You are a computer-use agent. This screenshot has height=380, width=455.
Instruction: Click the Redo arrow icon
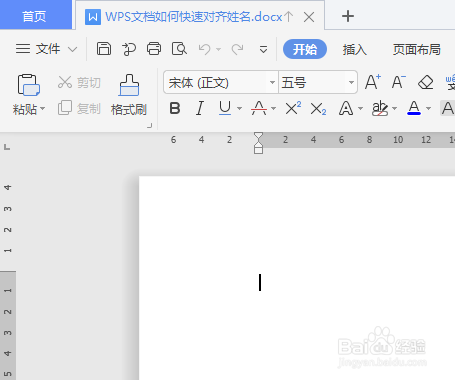(x=237, y=49)
